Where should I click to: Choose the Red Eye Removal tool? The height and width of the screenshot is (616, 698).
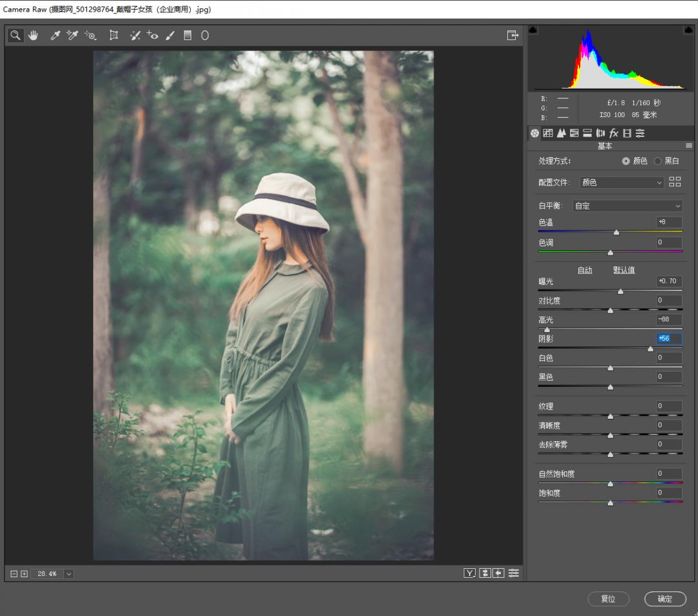[153, 36]
